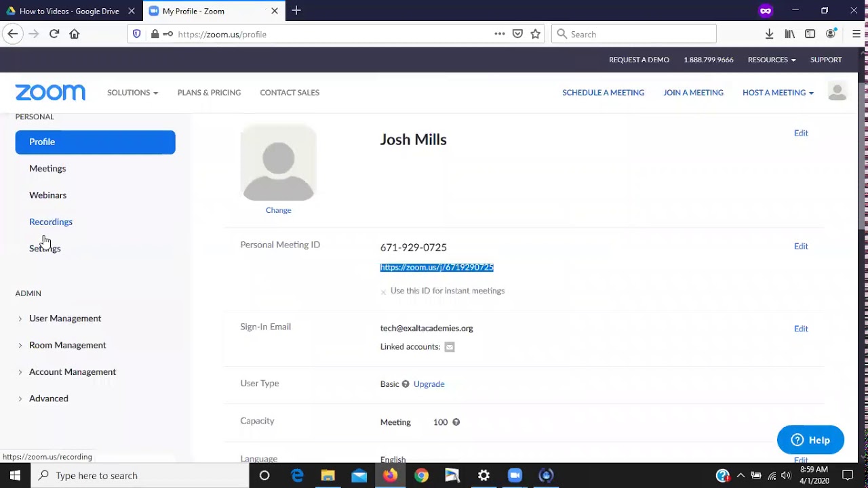
Task: Open Google Chrome on taskbar
Action: click(421, 475)
